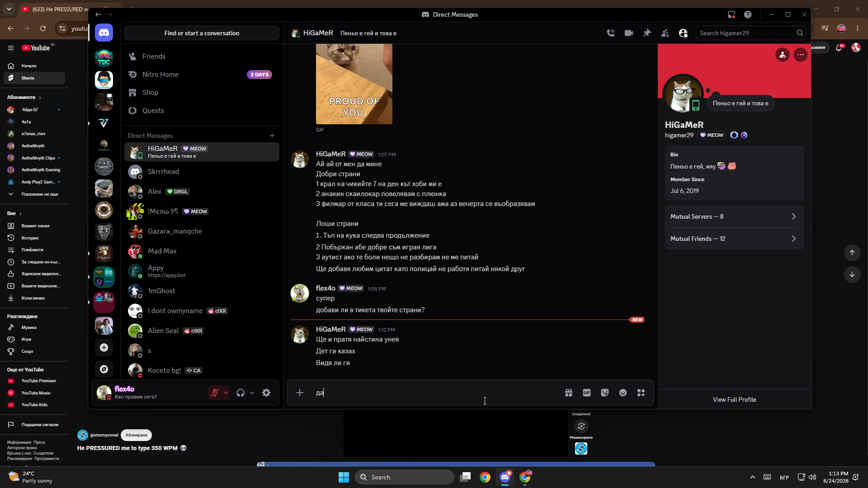
Task: Go to next Short with down arrow
Action: coord(852,274)
